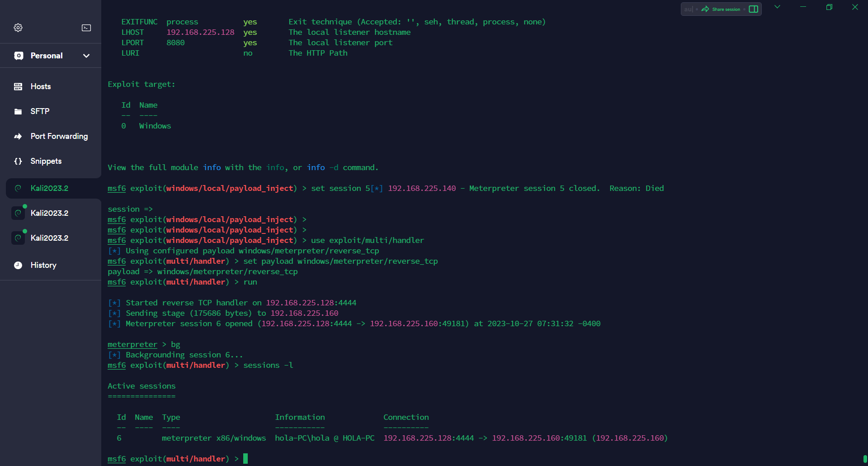Click 'The local listener port' description
The image size is (868, 466).
click(x=340, y=43)
